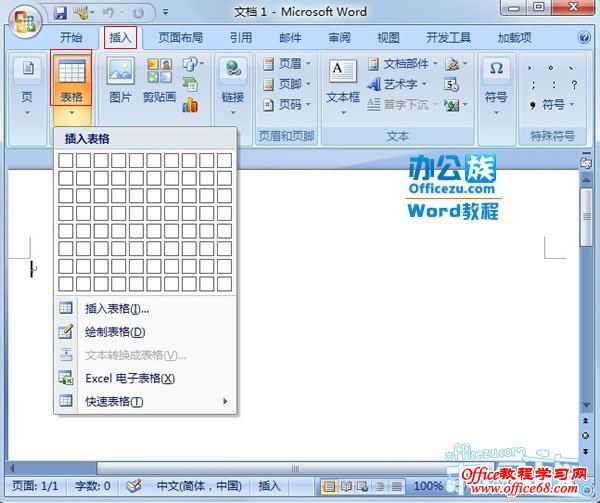The height and width of the screenshot is (503, 600).
Task: Switch to the References (引用) tab
Action: click(x=241, y=37)
